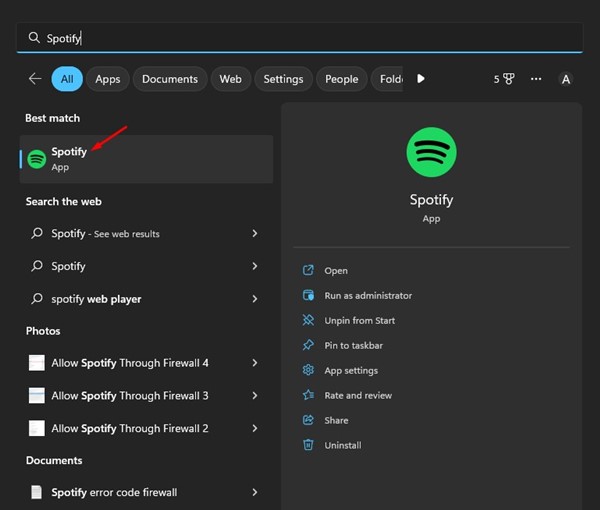Expand 'Spotify error code firewall' chevron
600x510 pixels.
pos(255,492)
